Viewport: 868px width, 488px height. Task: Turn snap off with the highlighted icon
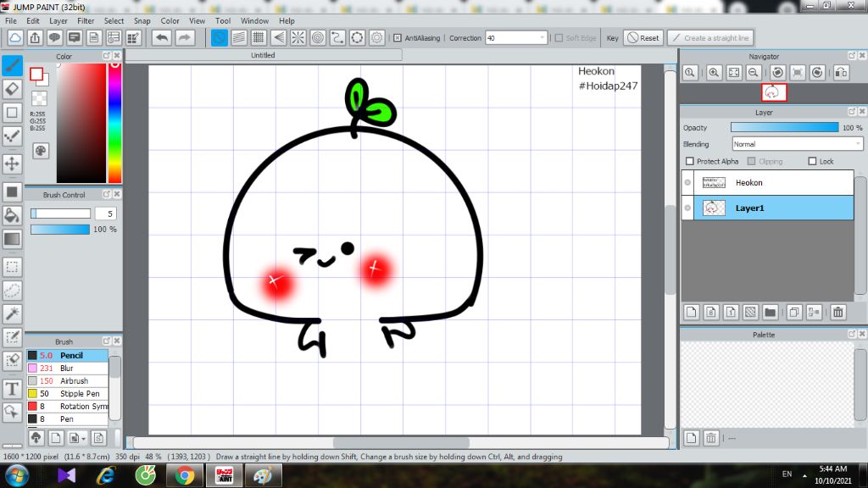[220, 37]
